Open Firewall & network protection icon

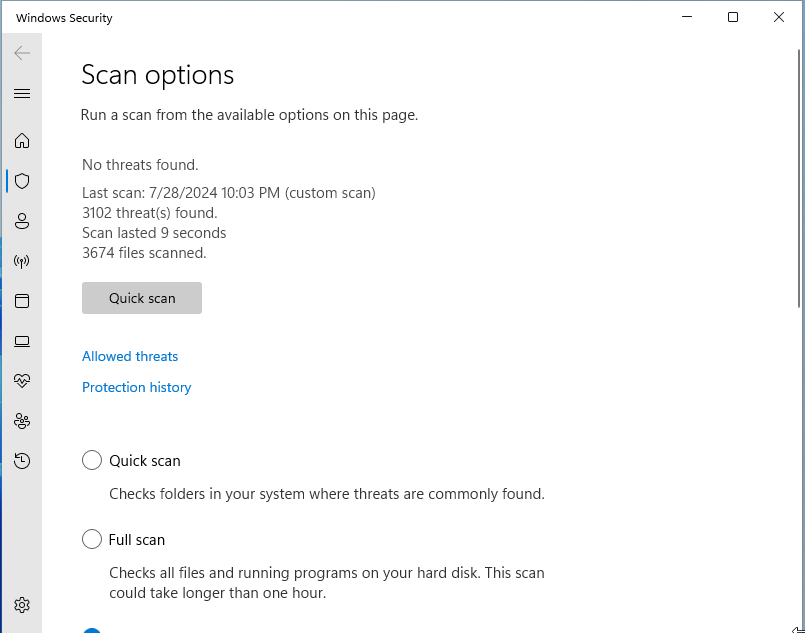coord(22,261)
